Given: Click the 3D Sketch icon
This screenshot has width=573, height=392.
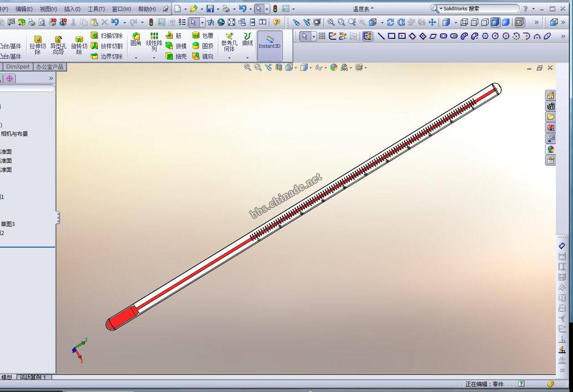Looking at the screenshot, I should 343,36.
